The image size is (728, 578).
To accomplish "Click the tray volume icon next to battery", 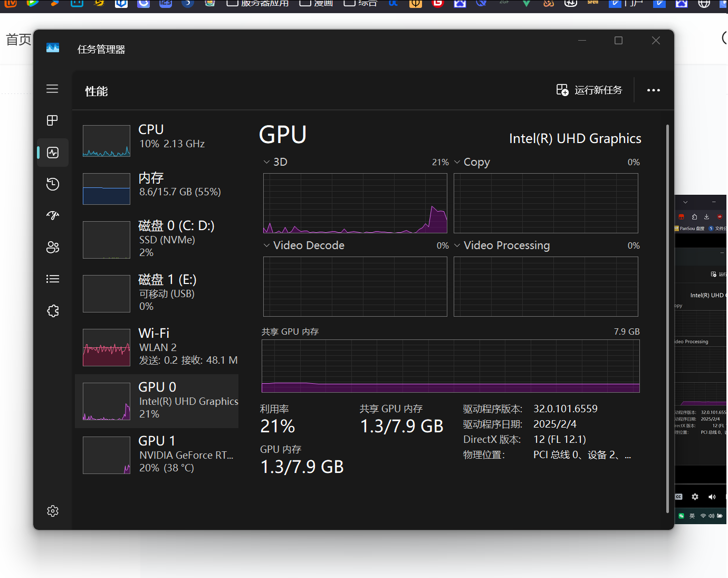I will (711, 516).
